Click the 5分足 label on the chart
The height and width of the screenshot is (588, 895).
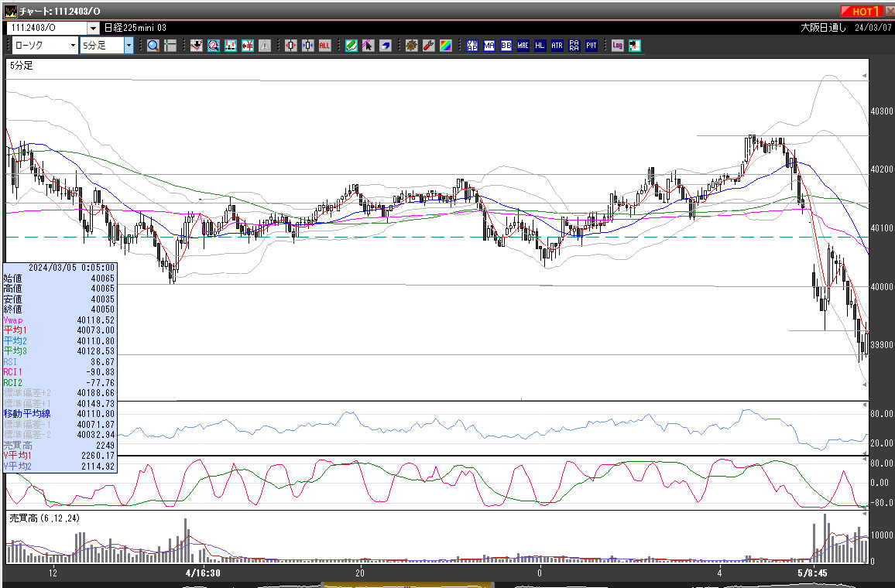click(22, 66)
